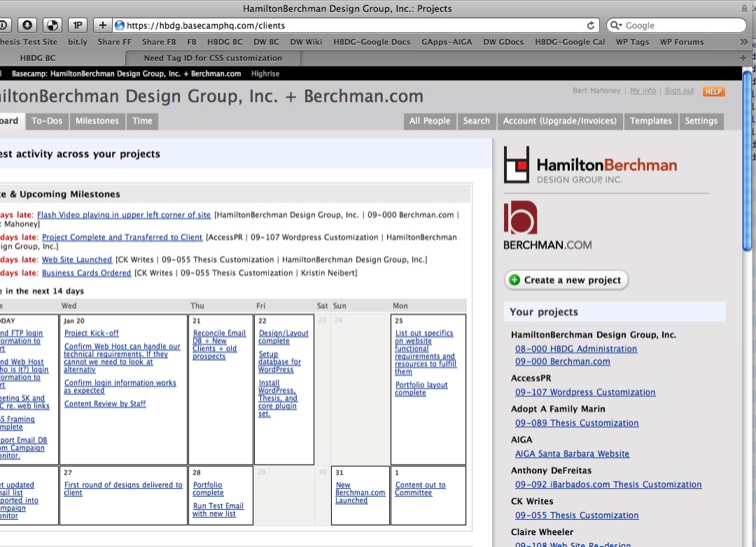The image size is (756, 547).
Task: Open the 08-000 HBDG Administration project
Action: [576, 349]
